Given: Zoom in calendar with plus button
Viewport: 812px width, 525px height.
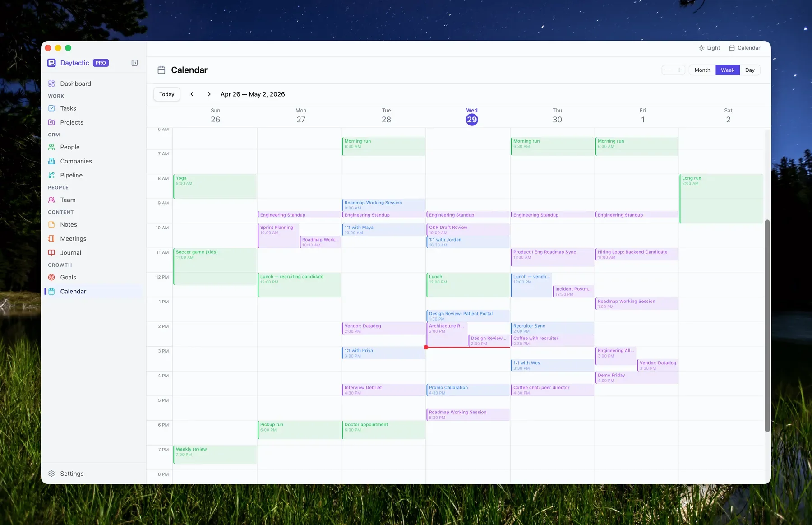Looking at the screenshot, I should [x=679, y=70].
